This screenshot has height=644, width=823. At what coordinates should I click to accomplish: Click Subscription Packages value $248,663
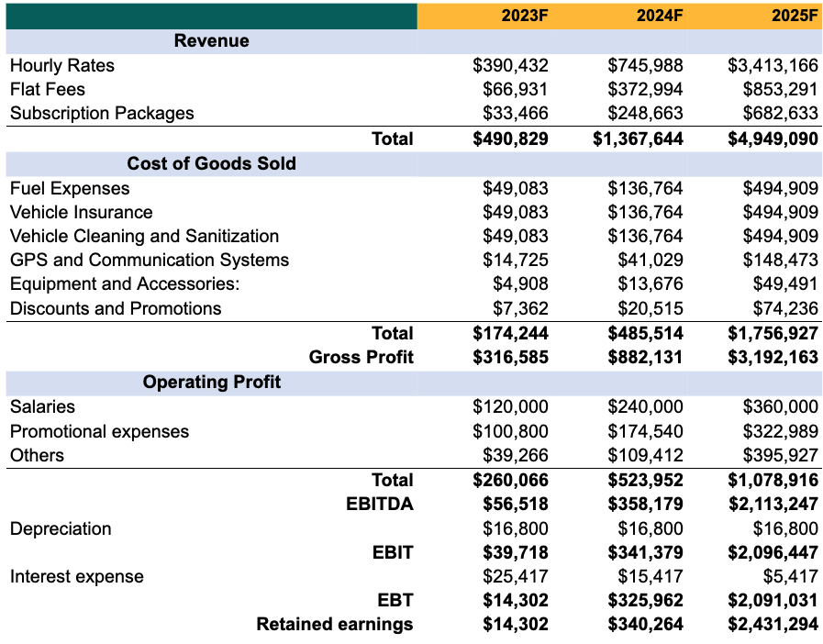[646, 114]
